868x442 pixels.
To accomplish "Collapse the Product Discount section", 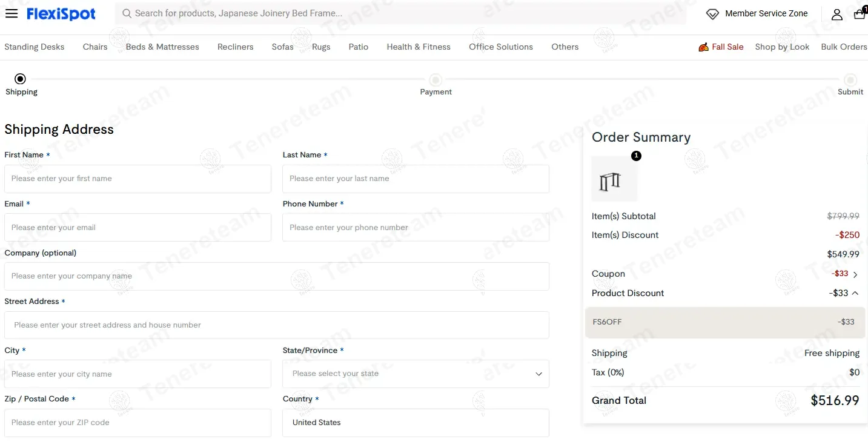I will (x=855, y=293).
